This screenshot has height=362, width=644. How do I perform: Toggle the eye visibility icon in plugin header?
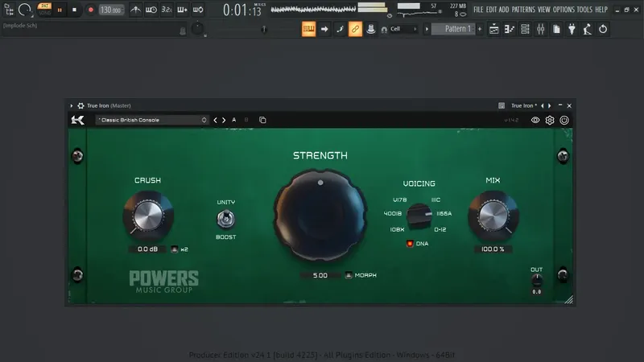pyautogui.click(x=535, y=120)
